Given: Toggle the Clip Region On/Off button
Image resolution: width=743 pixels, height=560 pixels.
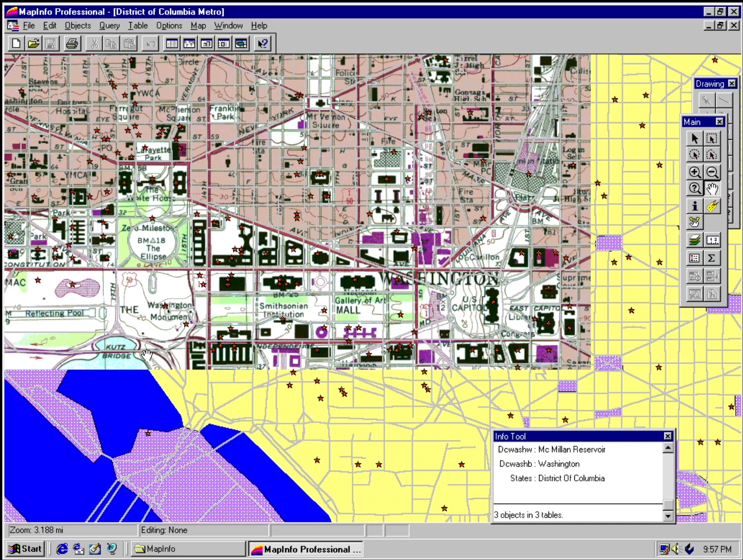Looking at the screenshot, I should 694,293.
